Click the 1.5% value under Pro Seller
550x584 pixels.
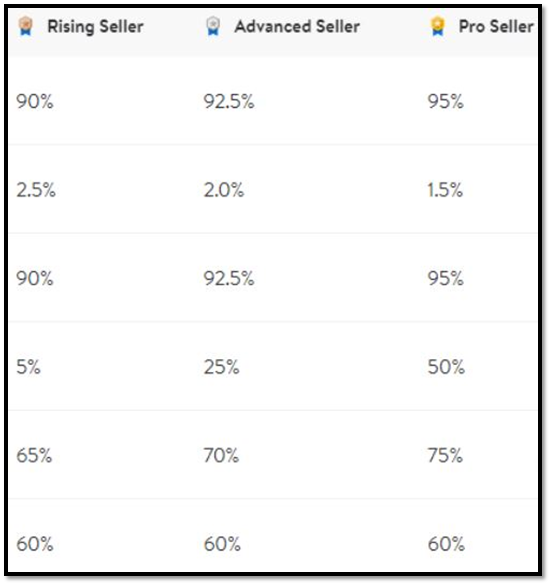445,190
